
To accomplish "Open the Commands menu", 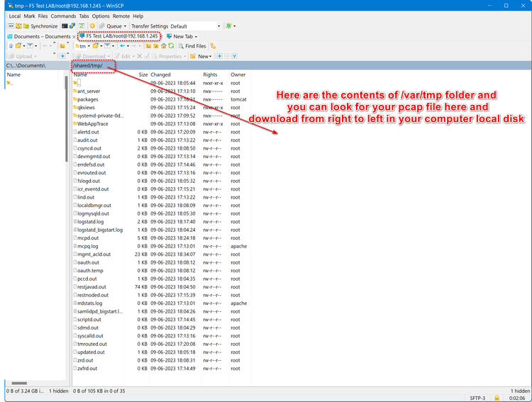I will [x=63, y=16].
